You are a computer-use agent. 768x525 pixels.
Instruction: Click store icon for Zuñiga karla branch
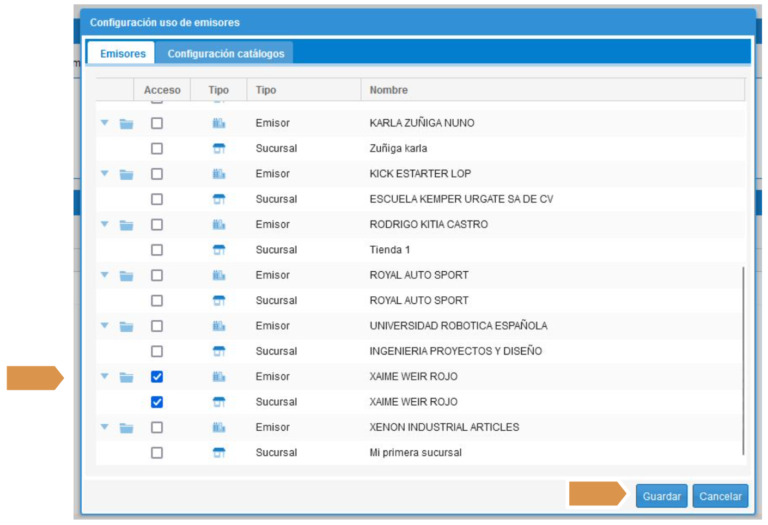pyautogui.click(x=219, y=149)
